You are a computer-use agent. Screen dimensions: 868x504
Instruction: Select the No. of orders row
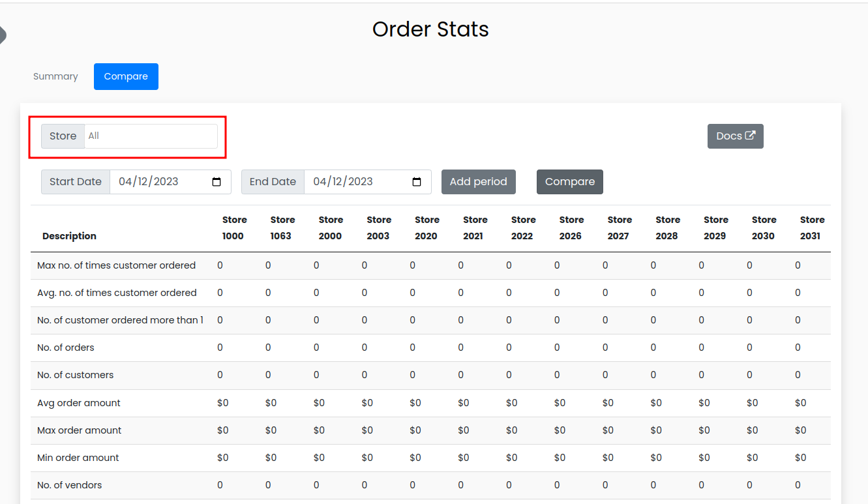tap(66, 348)
